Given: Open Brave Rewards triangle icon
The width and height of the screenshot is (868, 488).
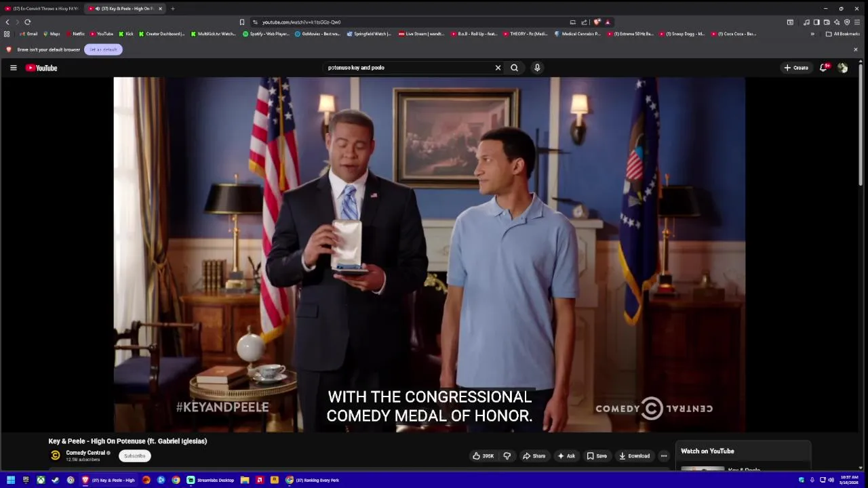Looking at the screenshot, I should [608, 22].
